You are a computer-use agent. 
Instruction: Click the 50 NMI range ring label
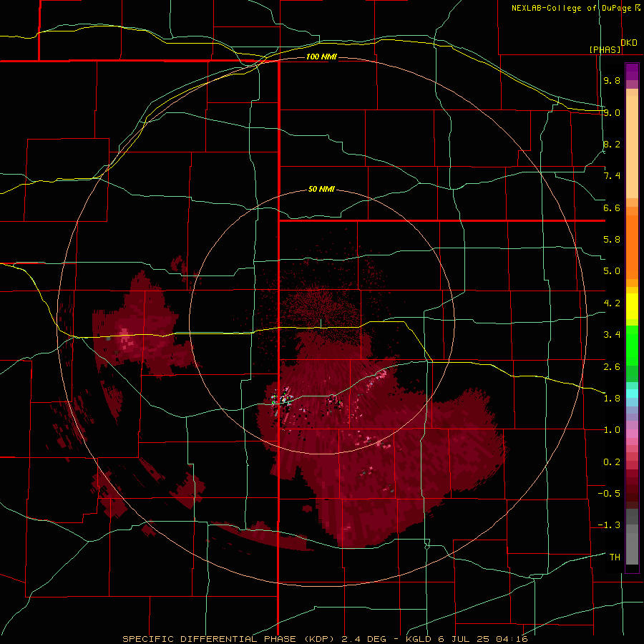tap(321, 190)
